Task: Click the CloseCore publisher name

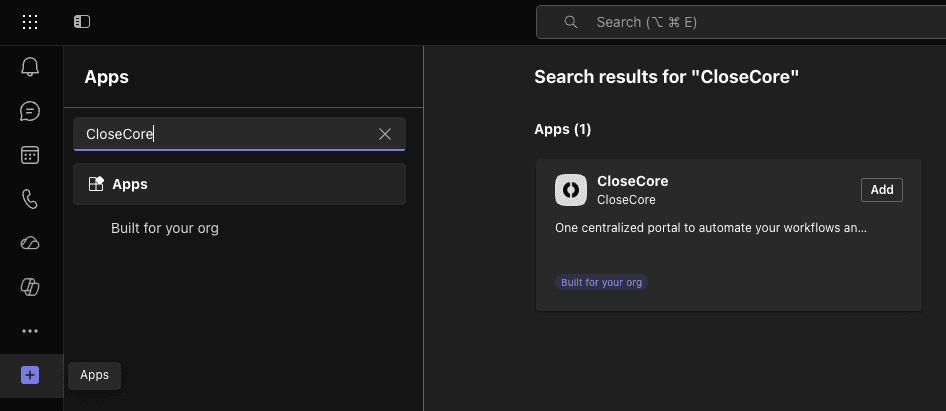Action: click(626, 200)
